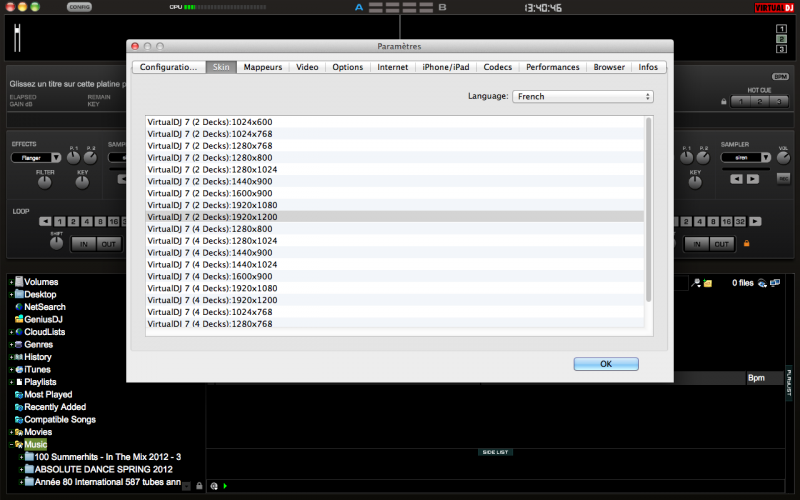Screen dimensions: 800x500
Task: Click left deck loop OUT button
Action: pyautogui.click(x=109, y=244)
